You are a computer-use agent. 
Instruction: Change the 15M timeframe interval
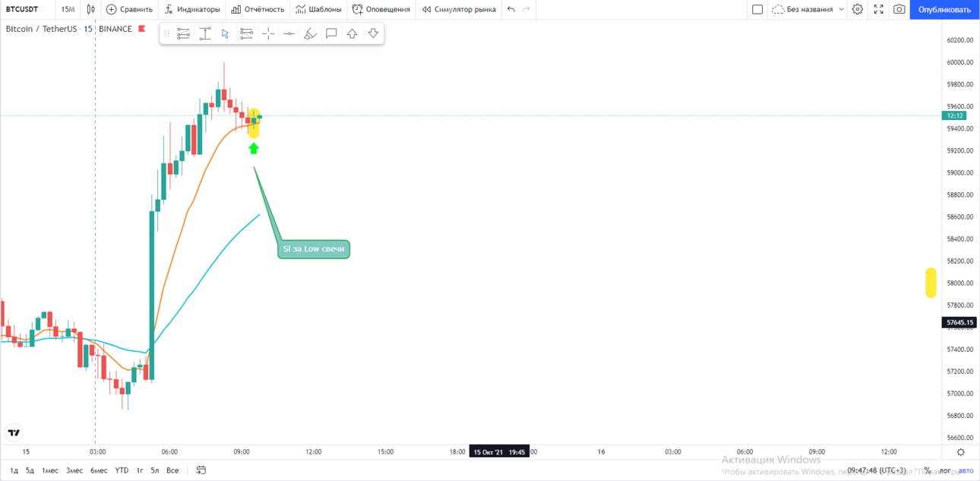click(x=68, y=9)
